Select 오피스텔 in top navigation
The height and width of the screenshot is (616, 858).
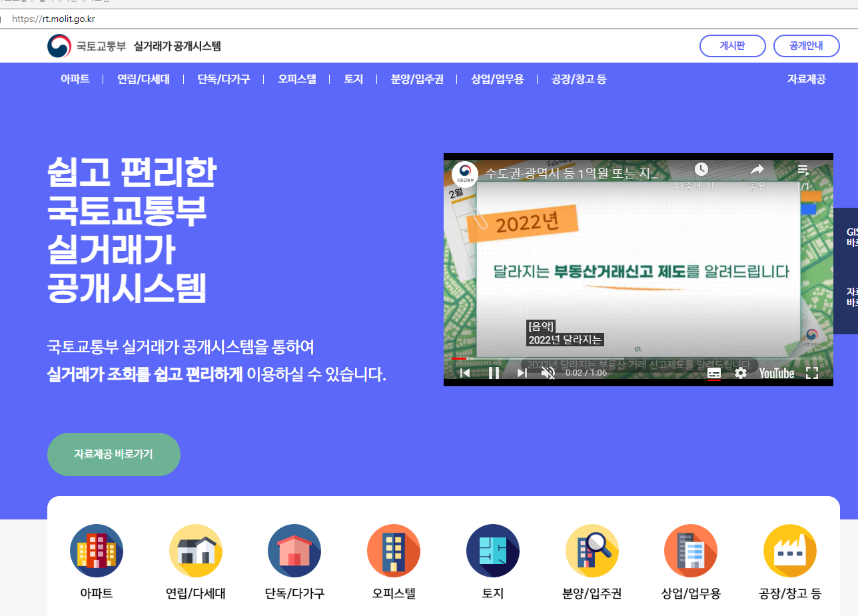click(297, 79)
